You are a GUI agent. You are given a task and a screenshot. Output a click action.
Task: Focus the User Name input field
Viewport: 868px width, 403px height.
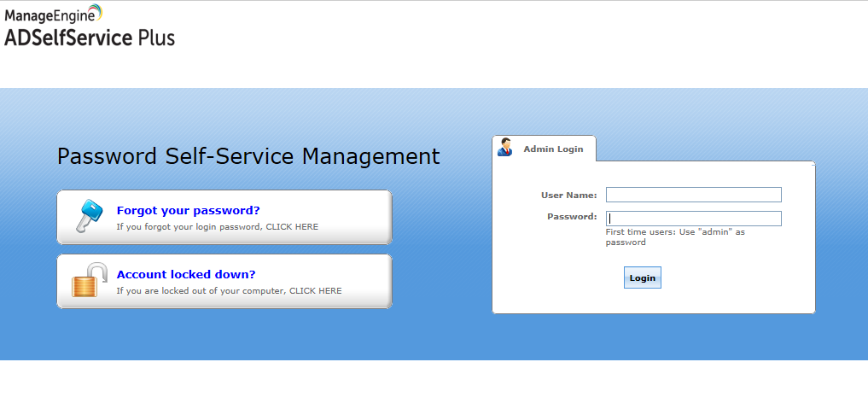(693, 195)
